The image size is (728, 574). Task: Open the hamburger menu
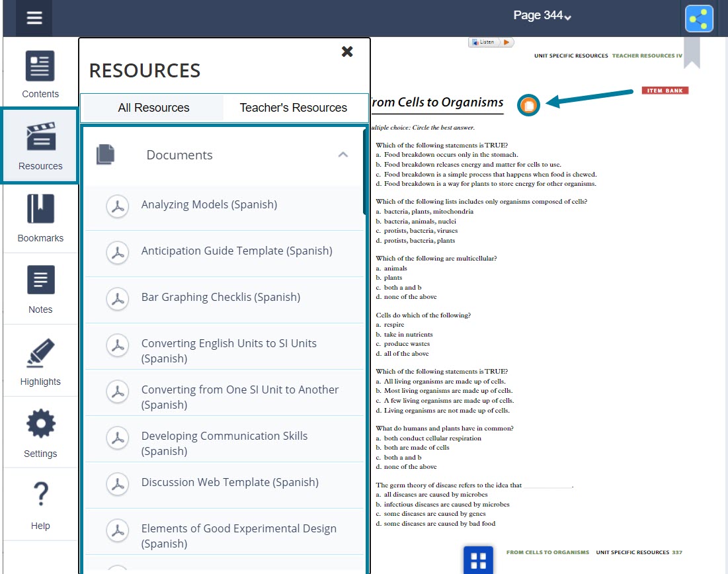34,18
